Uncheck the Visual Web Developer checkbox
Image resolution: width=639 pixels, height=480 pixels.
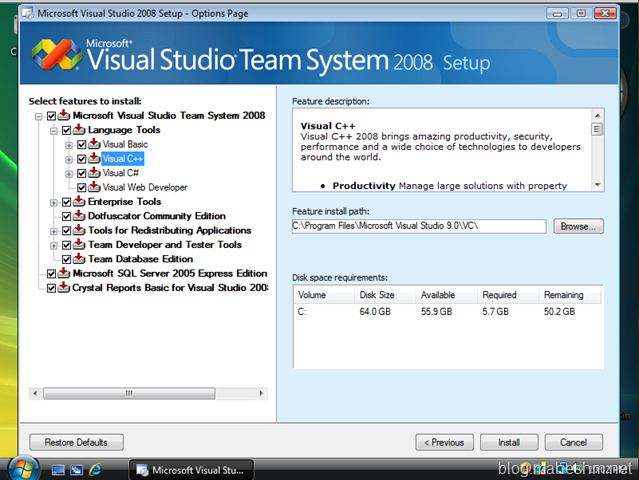click(82, 188)
